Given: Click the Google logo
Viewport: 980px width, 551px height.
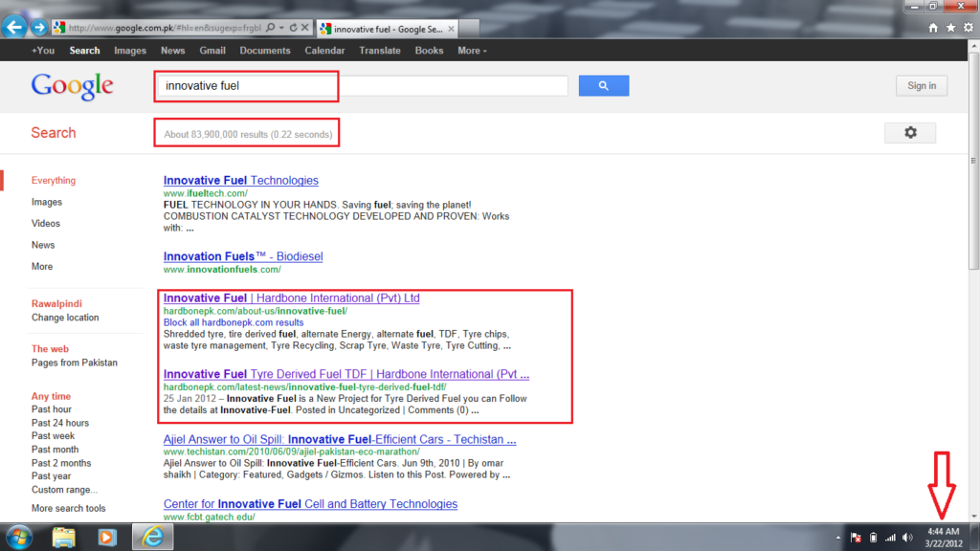Looking at the screenshot, I should pos(73,86).
